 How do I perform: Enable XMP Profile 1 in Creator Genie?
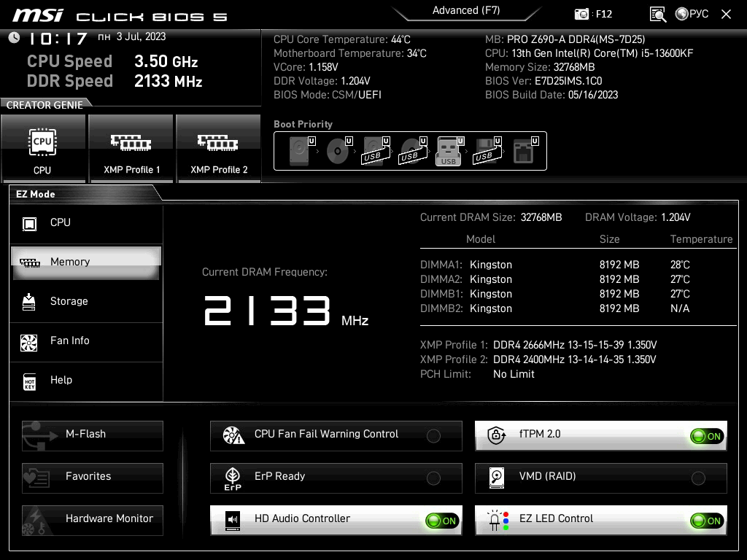(x=131, y=149)
